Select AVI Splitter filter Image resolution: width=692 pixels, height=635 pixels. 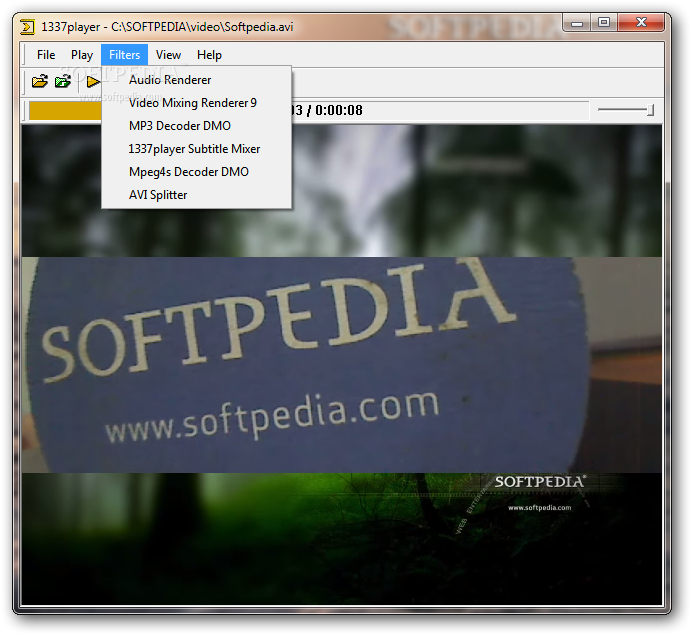pos(196,195)
